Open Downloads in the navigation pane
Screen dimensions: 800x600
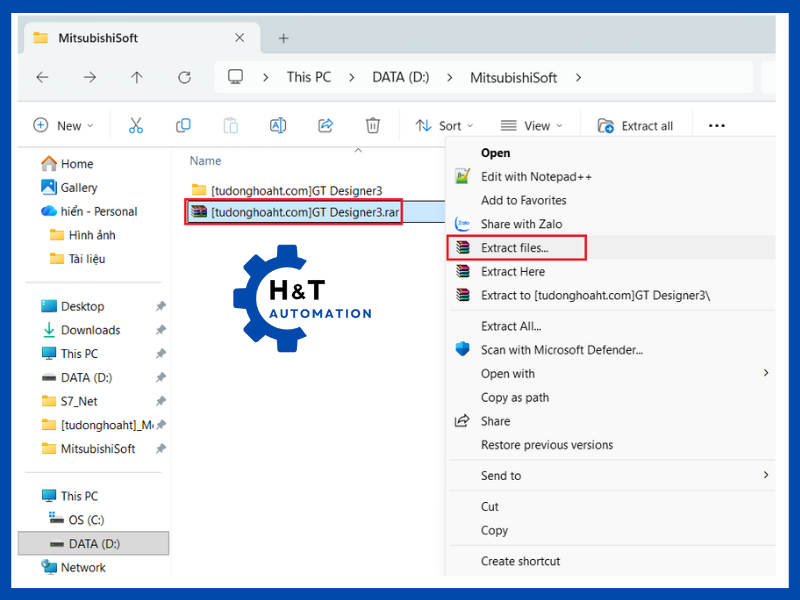pyautogui.click(x=90, y=330)
